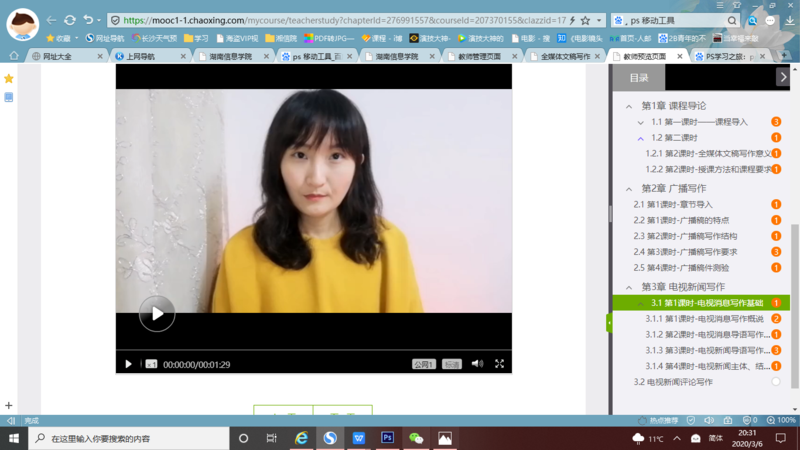
Task: Collapse the 3.1 第1课时 highlighted section
Action: click(641, 303)
